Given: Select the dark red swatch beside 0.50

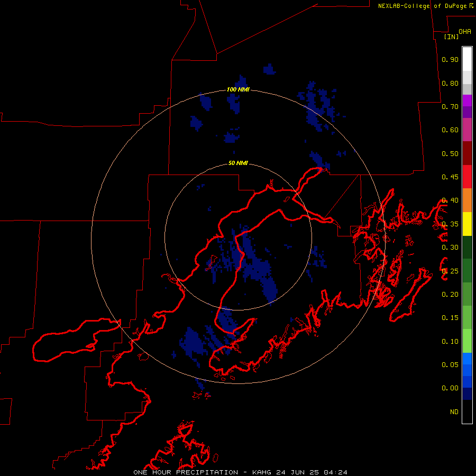Looking at the screenshot, I should pyautogui.click(x=467, y=153).
